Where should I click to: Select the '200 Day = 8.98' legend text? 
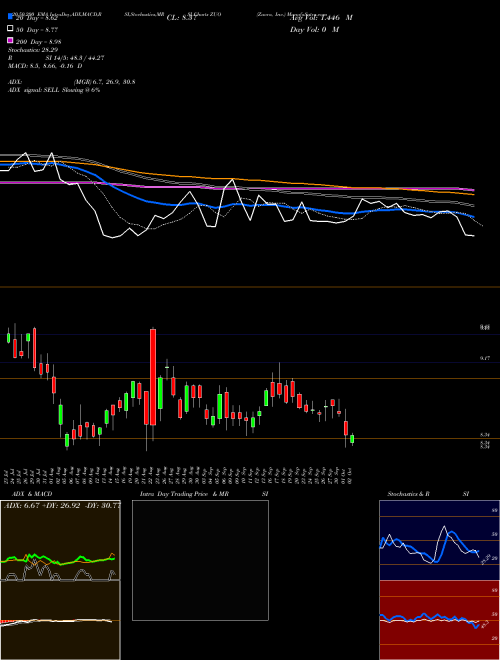[x=39, y=42]
